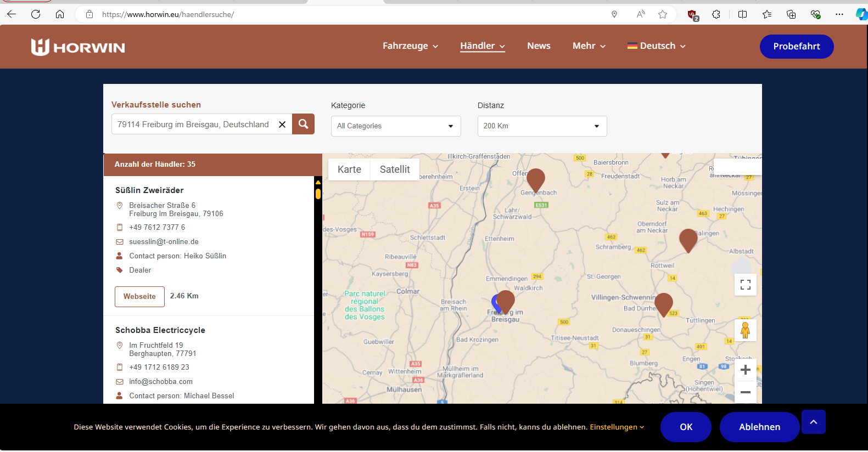Image resolution: width=868 pixels, height=452 pixels.
Task: Click the Horwin logo
Action: [78, 47]
